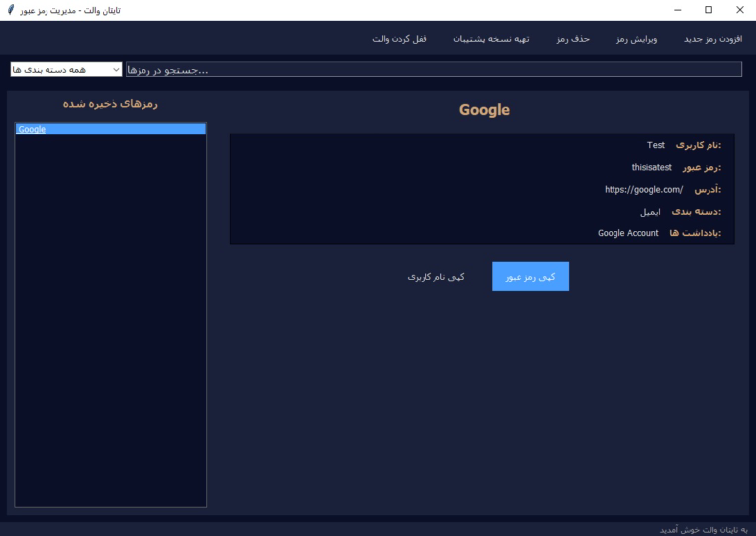Minimize the Titan Wallet window
Viewport: 756px width, 536px height.
pos(678,10)
